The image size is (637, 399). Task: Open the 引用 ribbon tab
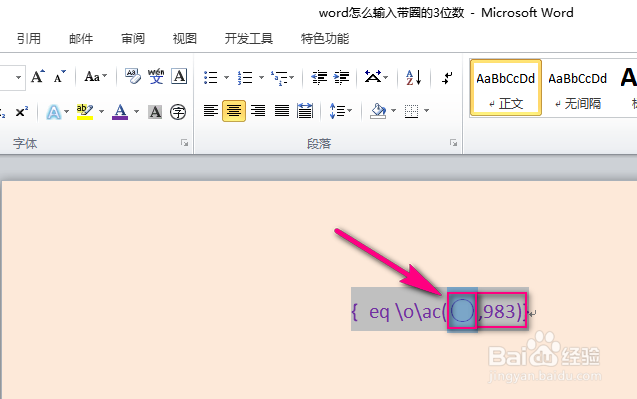pos(28,39)
